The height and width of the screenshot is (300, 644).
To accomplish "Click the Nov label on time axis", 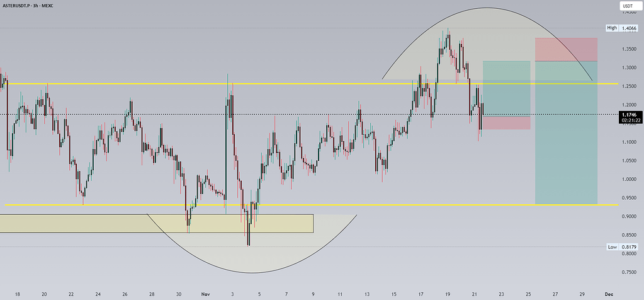I will [x=206, y=294].
